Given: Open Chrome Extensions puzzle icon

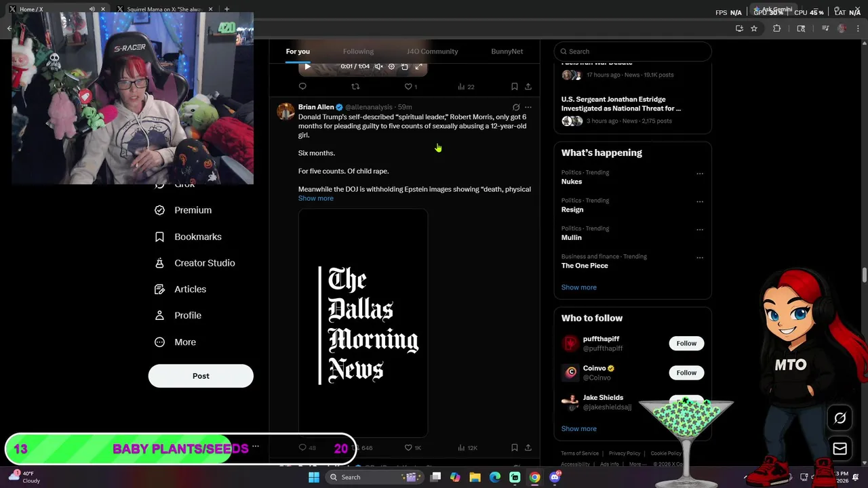Looking at the screenshot, I should (x=777, y=28).
